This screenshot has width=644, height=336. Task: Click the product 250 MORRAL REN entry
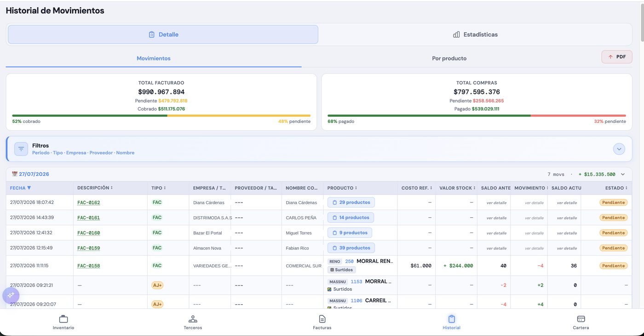360,265
